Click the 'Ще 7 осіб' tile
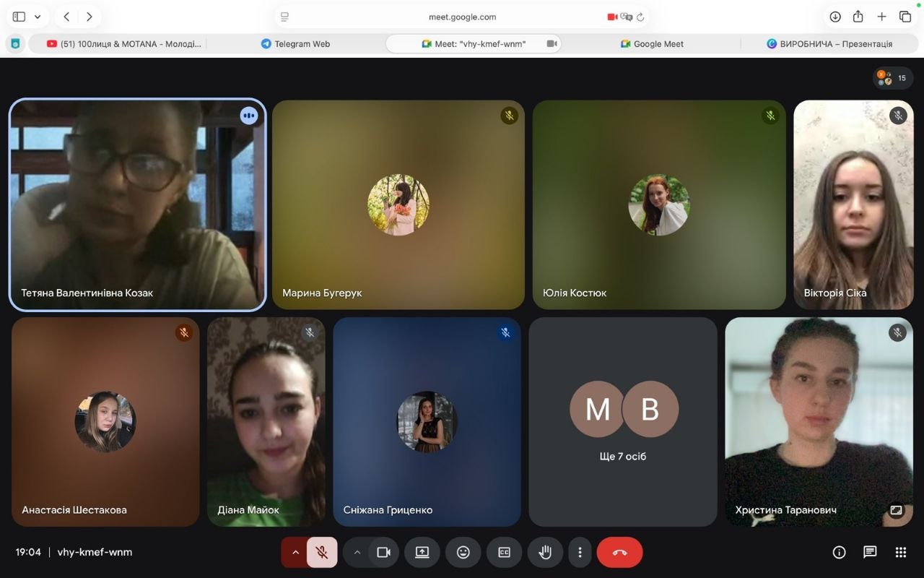This screenshot has width=924, height=578. [623, 422]
